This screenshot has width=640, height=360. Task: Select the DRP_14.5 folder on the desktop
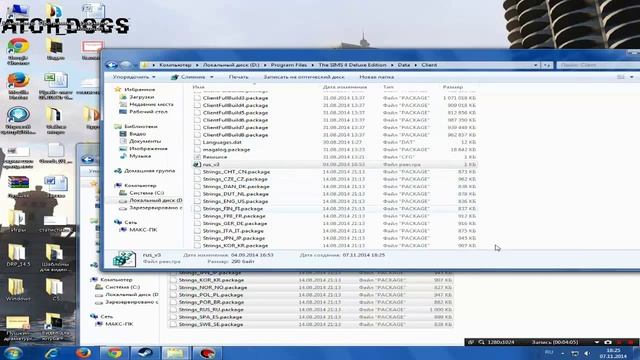coord(18,256)
